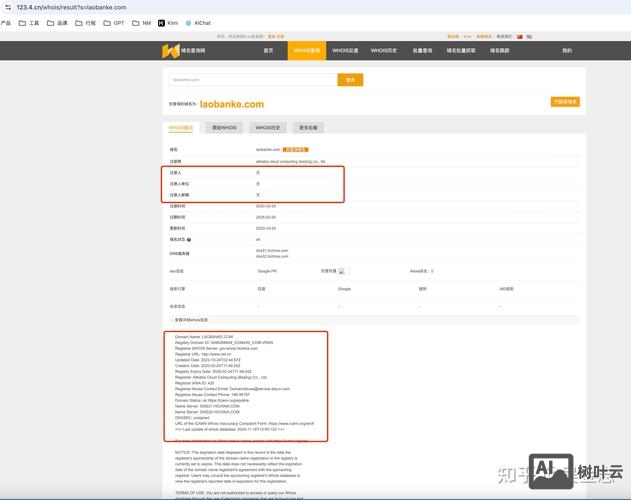Image resolution: width=631 pixels, height=500 pixels.
Task: Open the 工具 bookmark folder
Action: point(29,22)
